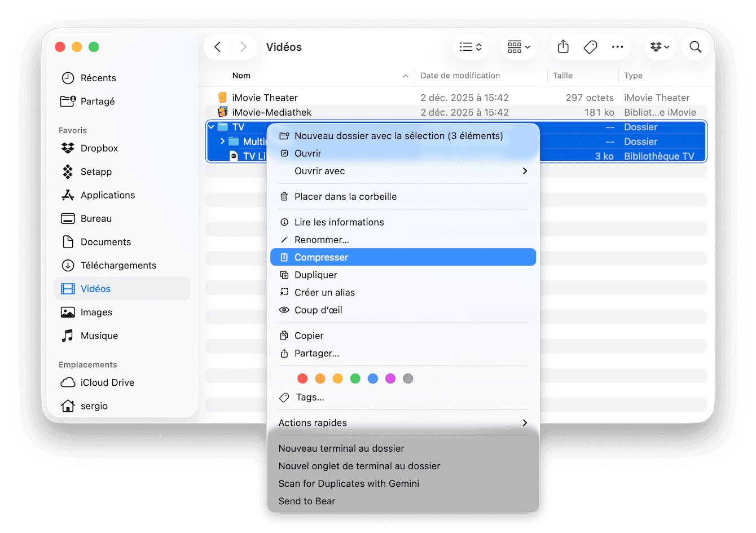Select Renommer… in the context menu
Image resolution: width=756 pixels, height=533 pixels.
point(322,240)
